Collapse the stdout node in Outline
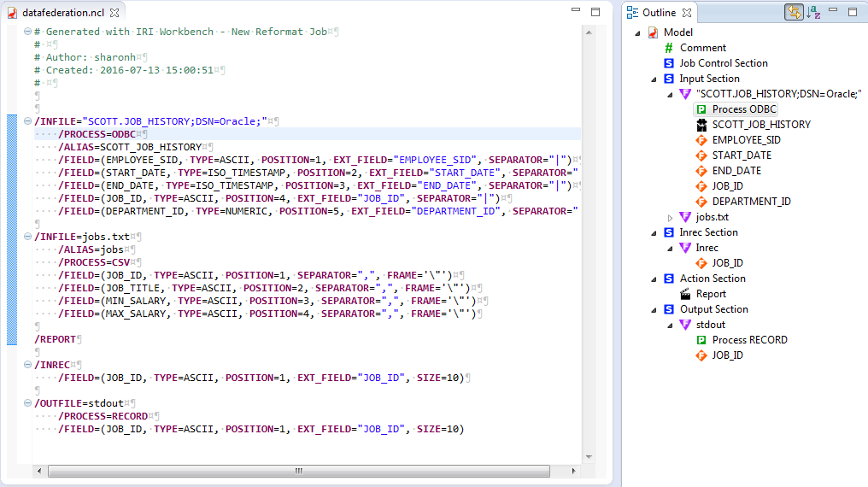 click(670, 326)
